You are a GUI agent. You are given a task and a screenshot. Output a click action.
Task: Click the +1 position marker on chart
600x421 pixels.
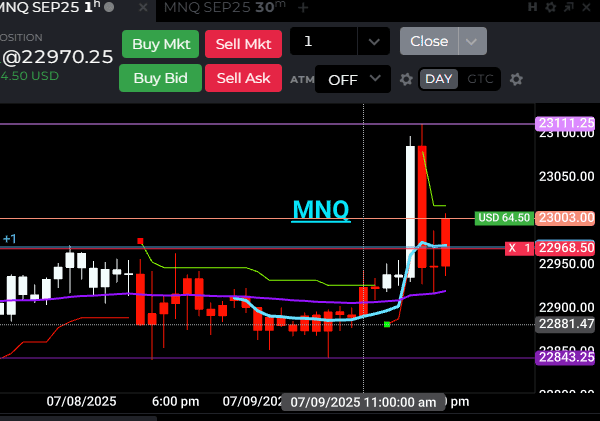coord(10,239)
